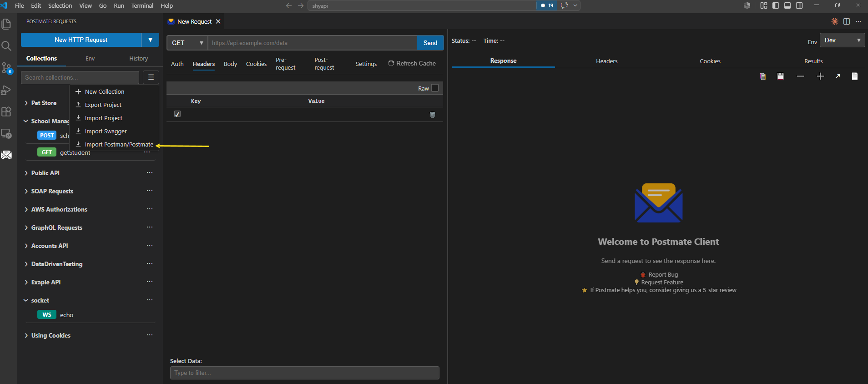Open the socket collection more options ellipsis

[150, 300]
